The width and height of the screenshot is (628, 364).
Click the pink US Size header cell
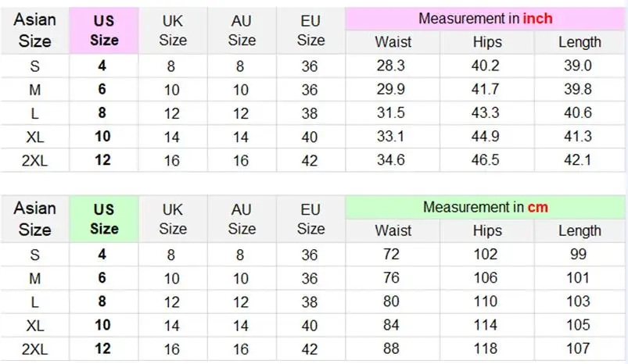coord(104,30)
